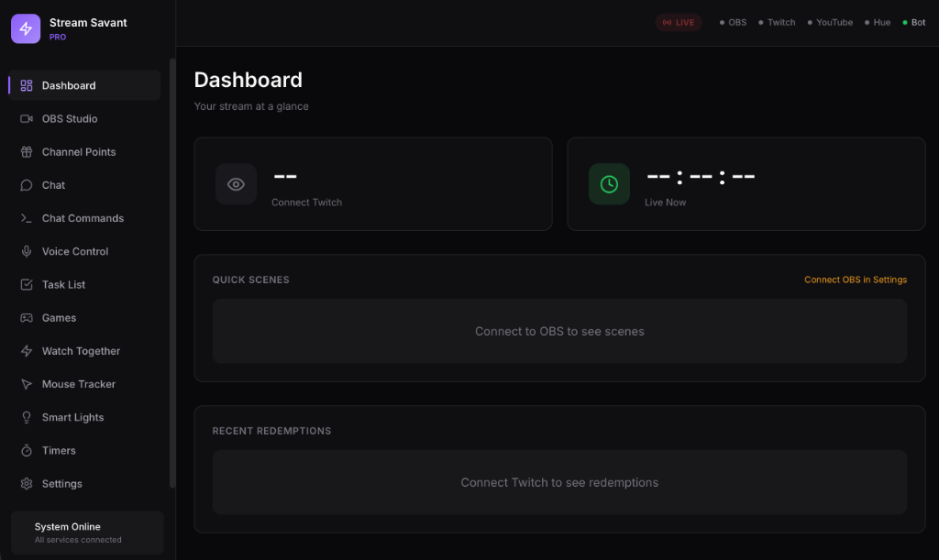The image size is (939, 560).
Task: Click the eye icon in the viewers card
Action: coord(236,183)
